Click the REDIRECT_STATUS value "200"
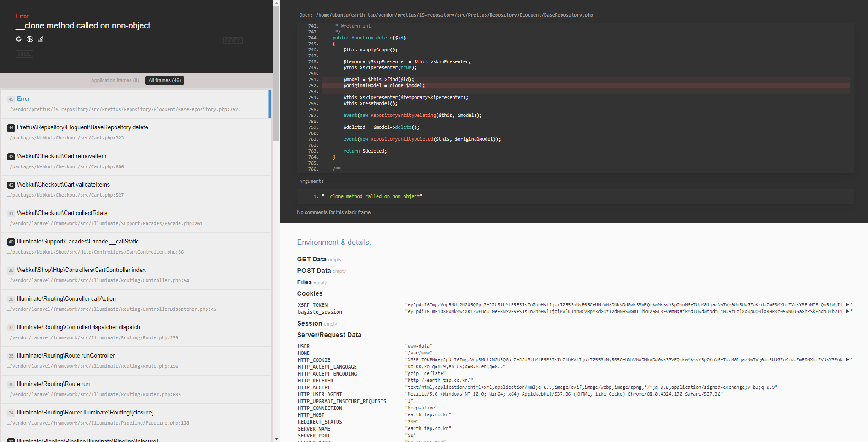Image resolution: width=868 pixels, height=442 pixels. pos(412,422)
